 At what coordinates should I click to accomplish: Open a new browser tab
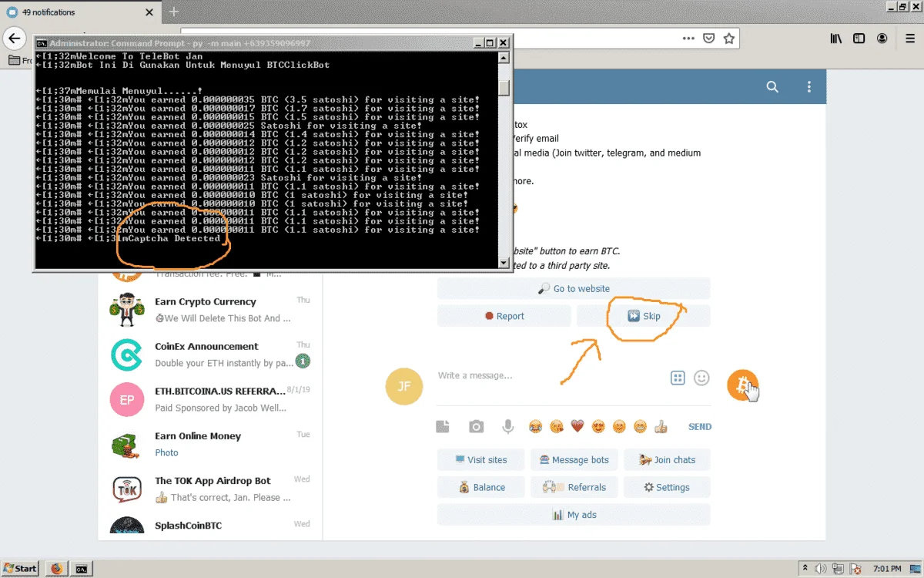coord(173,12)
